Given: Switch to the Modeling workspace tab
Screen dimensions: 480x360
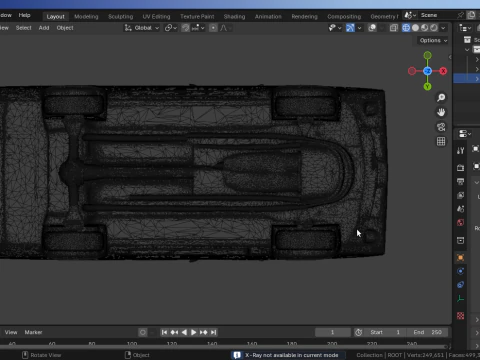Looking at the screenshot, I should [x=86, y=16].
